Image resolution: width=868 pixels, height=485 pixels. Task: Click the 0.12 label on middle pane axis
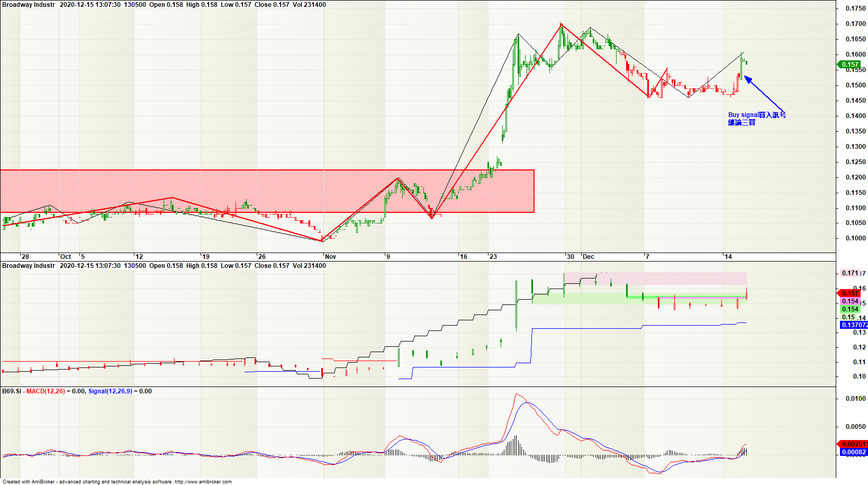point(860,347)
